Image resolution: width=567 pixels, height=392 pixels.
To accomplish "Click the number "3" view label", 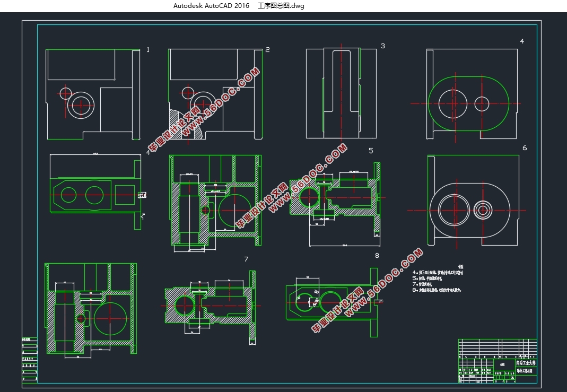I will (x=382, y=46).
